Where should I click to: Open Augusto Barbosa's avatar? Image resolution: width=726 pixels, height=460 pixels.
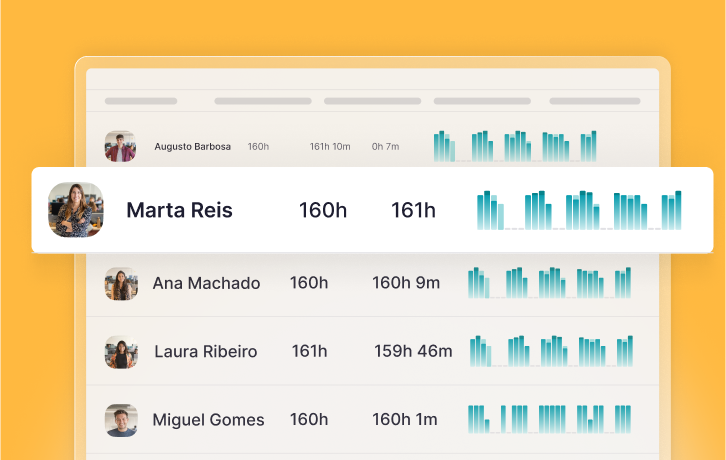pyautogui.click(x=120, y=147)
